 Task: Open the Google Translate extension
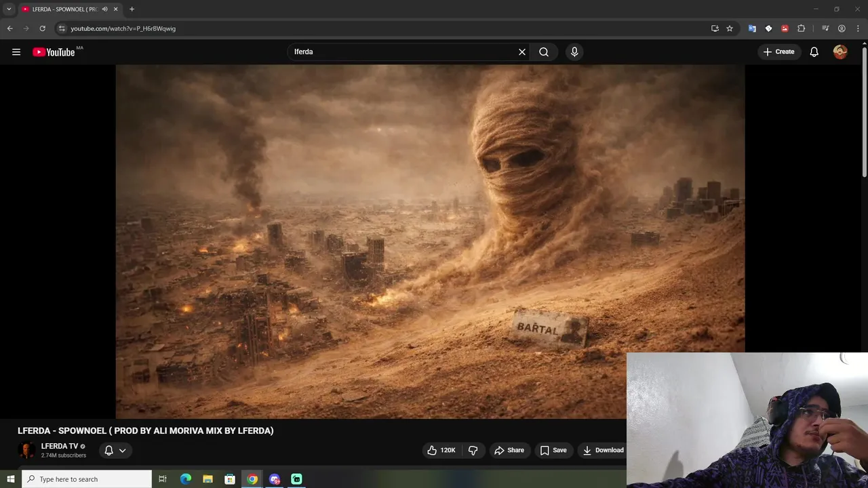click(x=752, y=28)
